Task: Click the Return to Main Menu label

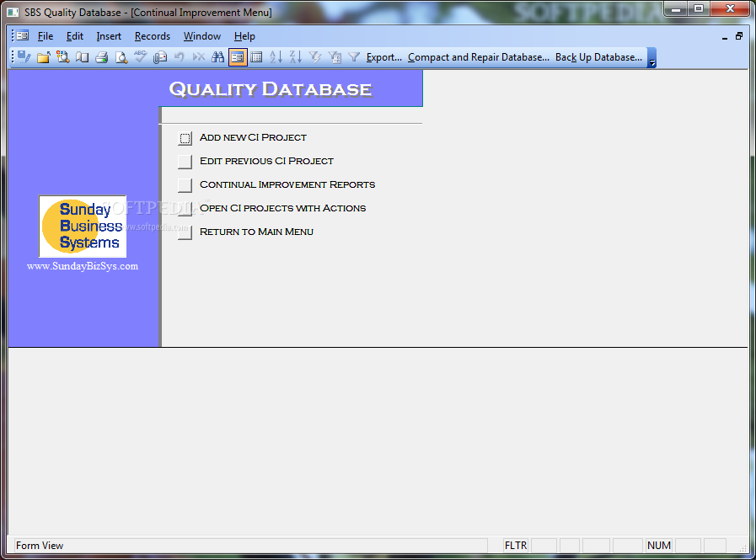Action: click(256, 232)
